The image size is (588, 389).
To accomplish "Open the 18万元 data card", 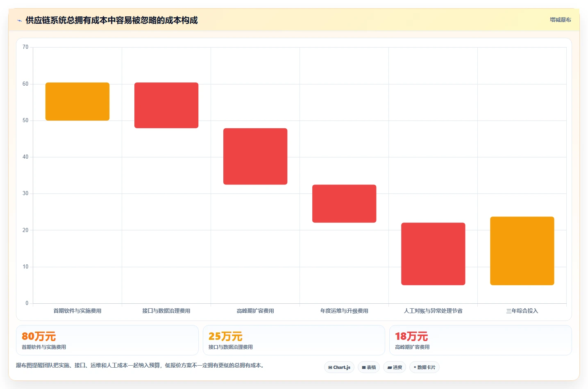I will [480, 340].
